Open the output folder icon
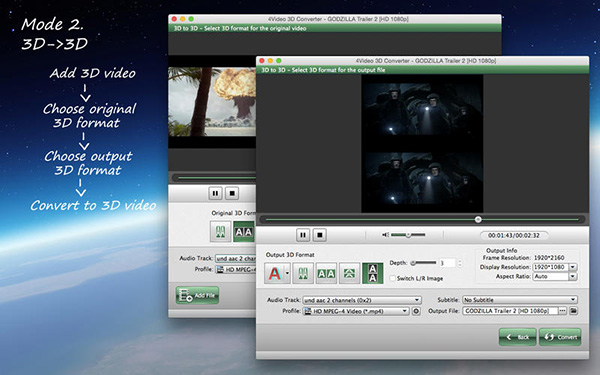Viewport: 600px width, 375px height. coord(573,311)
